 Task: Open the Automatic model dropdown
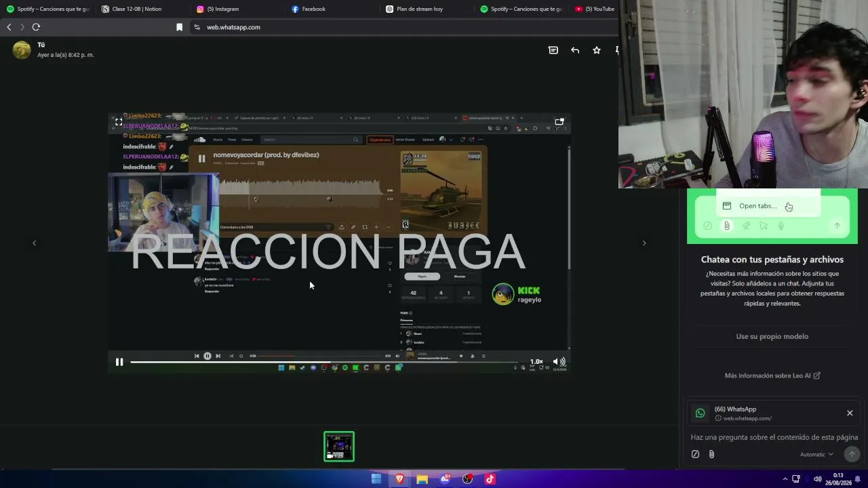pos(816,454)
